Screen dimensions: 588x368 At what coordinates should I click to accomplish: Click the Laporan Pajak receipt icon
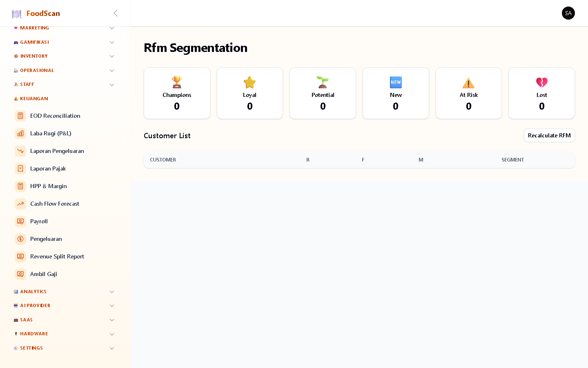pos(20,168)
